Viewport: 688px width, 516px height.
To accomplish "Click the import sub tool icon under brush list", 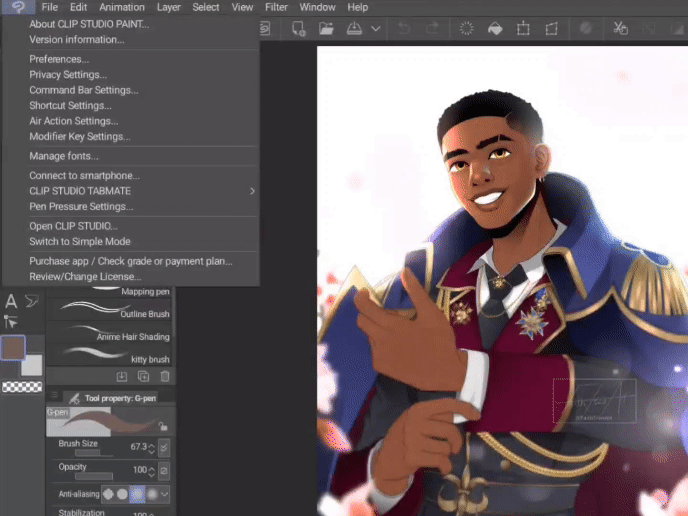I will [122, 376].
